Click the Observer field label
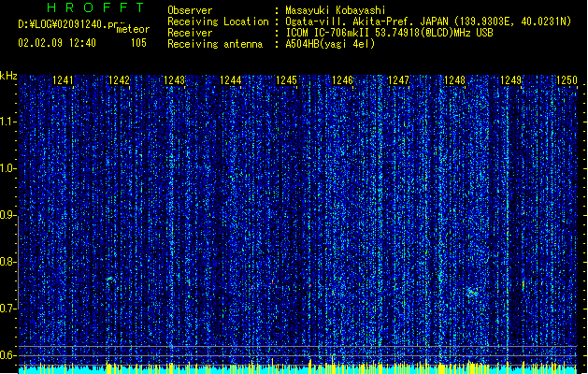 (190, 10)
